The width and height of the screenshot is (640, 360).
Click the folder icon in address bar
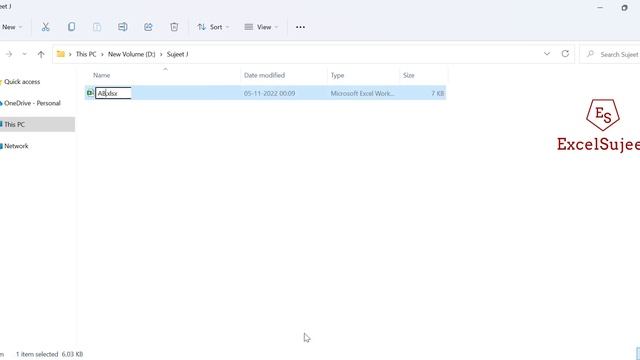(61, 54)
